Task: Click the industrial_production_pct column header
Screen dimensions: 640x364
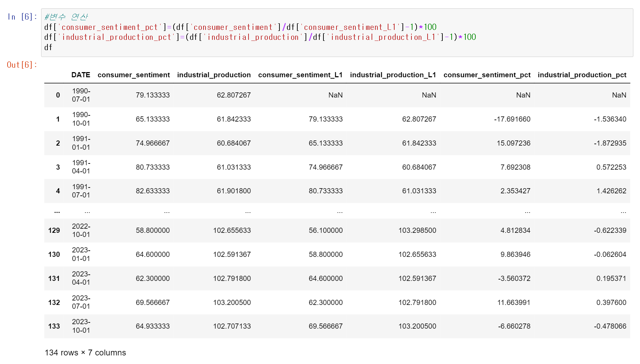Action: 582,75
